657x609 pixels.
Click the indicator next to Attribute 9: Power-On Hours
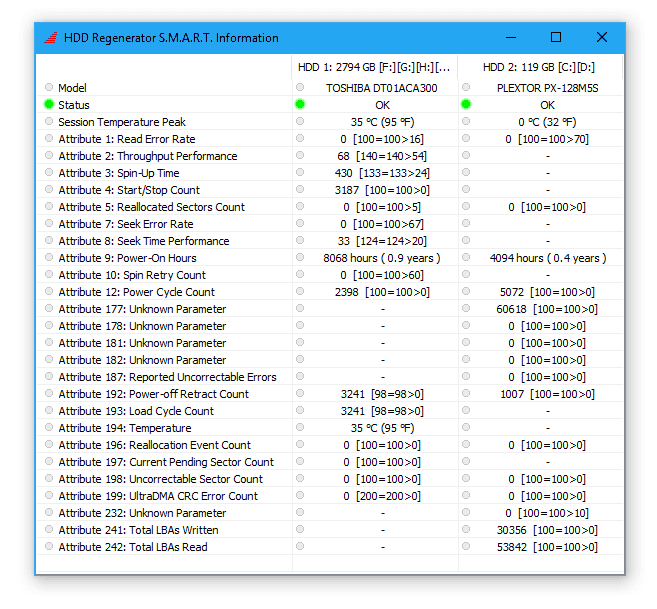(x=49, y=257)
